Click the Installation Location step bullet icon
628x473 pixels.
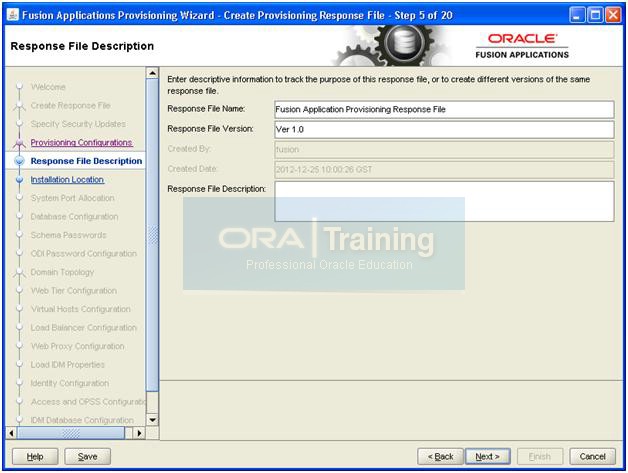18,180
